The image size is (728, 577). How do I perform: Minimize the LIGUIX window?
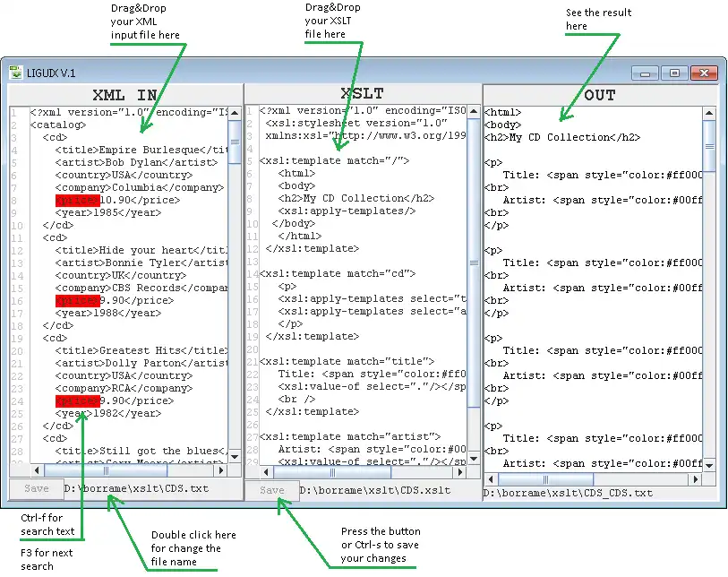(645, 73)
